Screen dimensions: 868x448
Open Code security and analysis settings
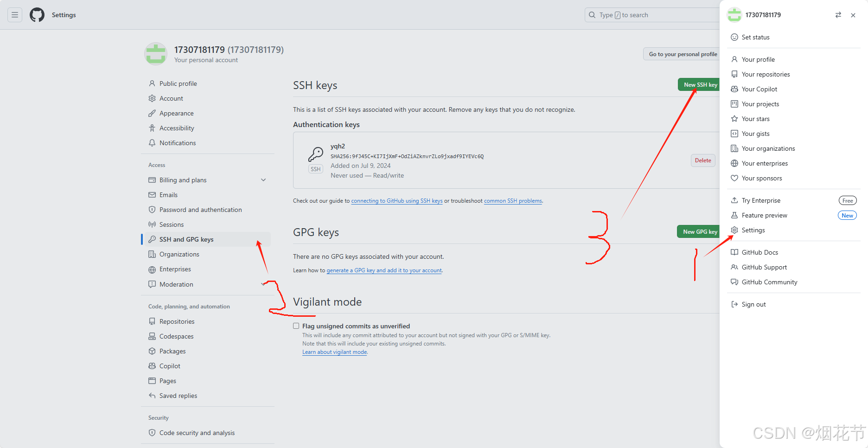tap(208, 433)
